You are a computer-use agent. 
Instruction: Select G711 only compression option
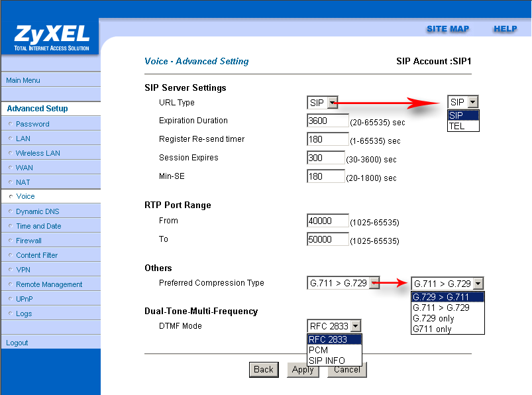[447, 329]
